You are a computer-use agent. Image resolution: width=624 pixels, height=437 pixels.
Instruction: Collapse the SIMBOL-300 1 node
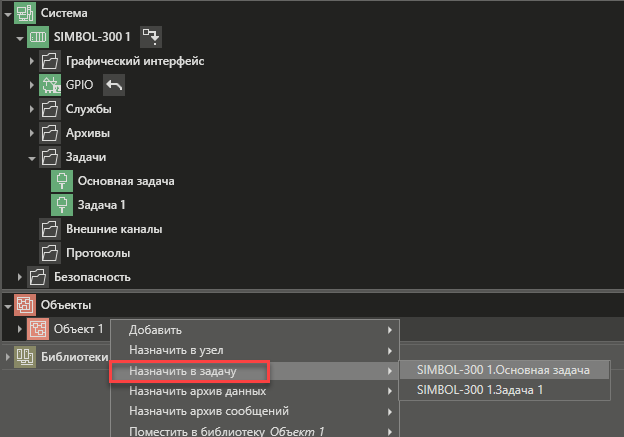tap(20, 39)
